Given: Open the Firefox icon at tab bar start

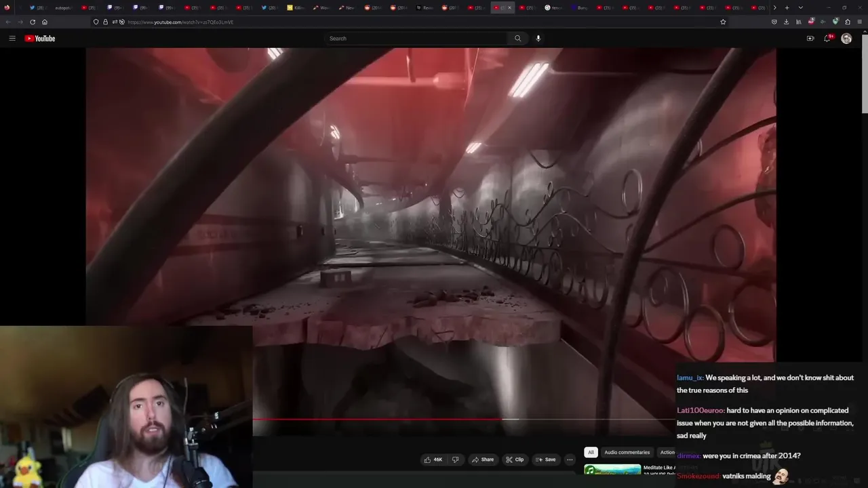Looking at the screenshot, I should [7, 7].
